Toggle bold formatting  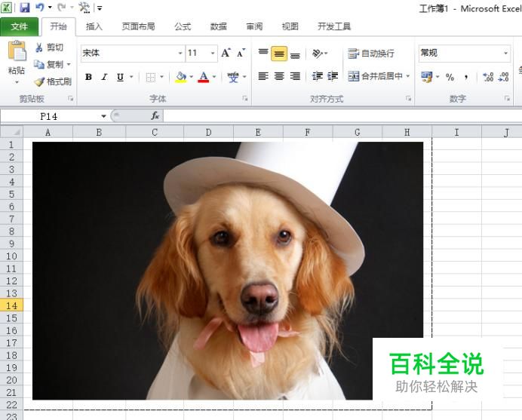click(x=88, y=77)
